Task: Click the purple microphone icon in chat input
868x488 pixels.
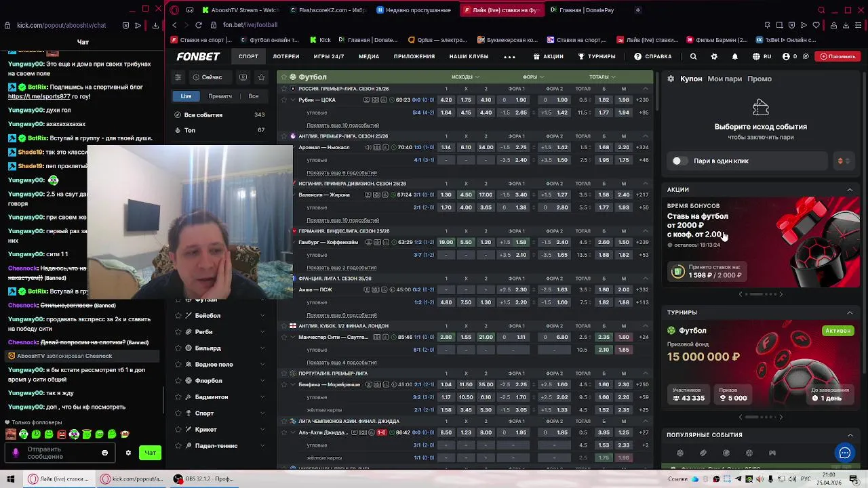Action: point(16,453)
